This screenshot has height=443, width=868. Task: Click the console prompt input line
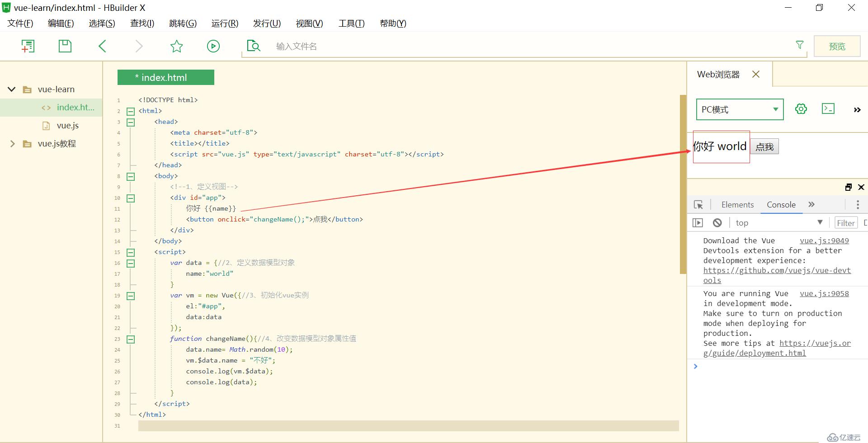(778, 367)
